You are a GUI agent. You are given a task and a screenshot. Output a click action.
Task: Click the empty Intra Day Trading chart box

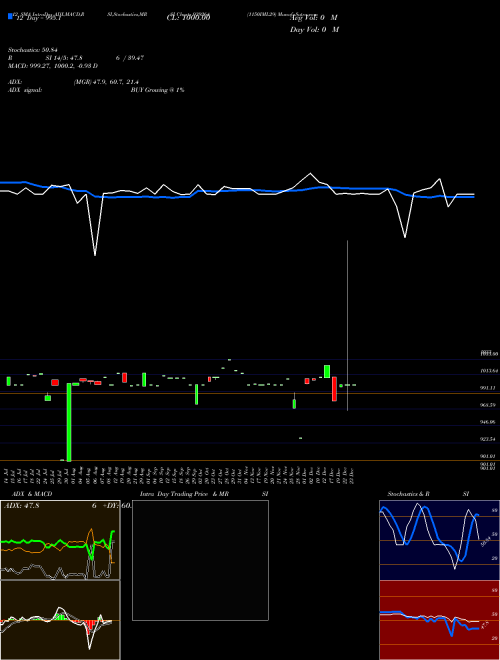click(x=200, y=560)
